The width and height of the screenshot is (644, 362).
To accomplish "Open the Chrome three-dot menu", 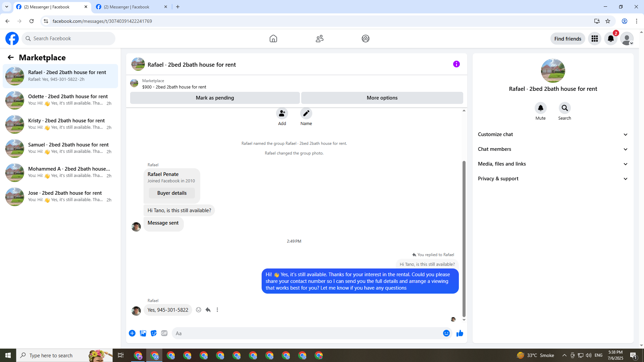I will click(x=637, y=21).
